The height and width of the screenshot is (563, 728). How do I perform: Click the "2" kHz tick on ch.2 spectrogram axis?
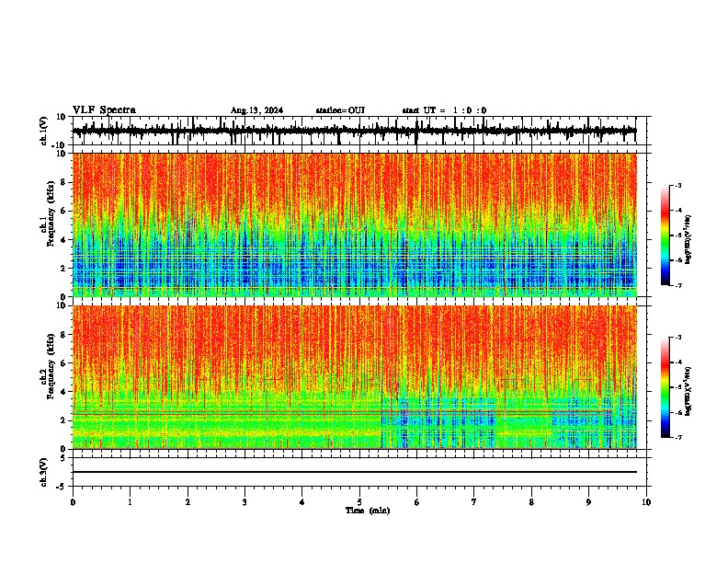click(63, 420)
